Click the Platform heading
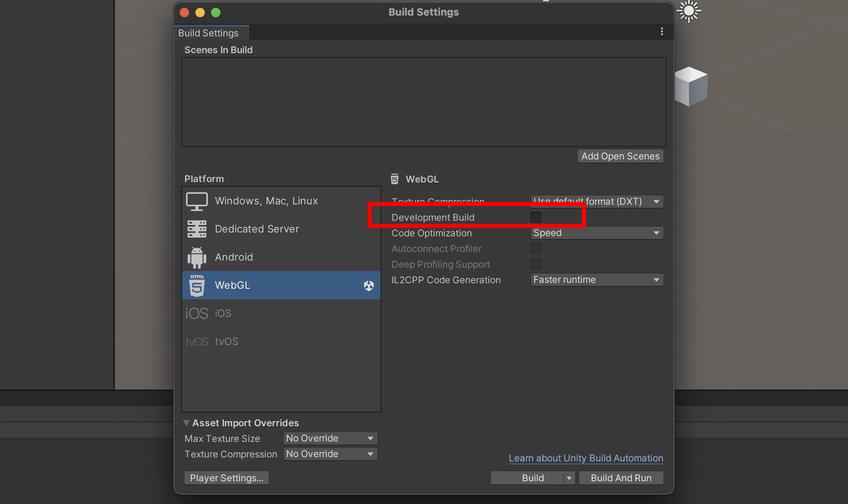The height and width of the screenshot is (504, 848). (204, 179)
